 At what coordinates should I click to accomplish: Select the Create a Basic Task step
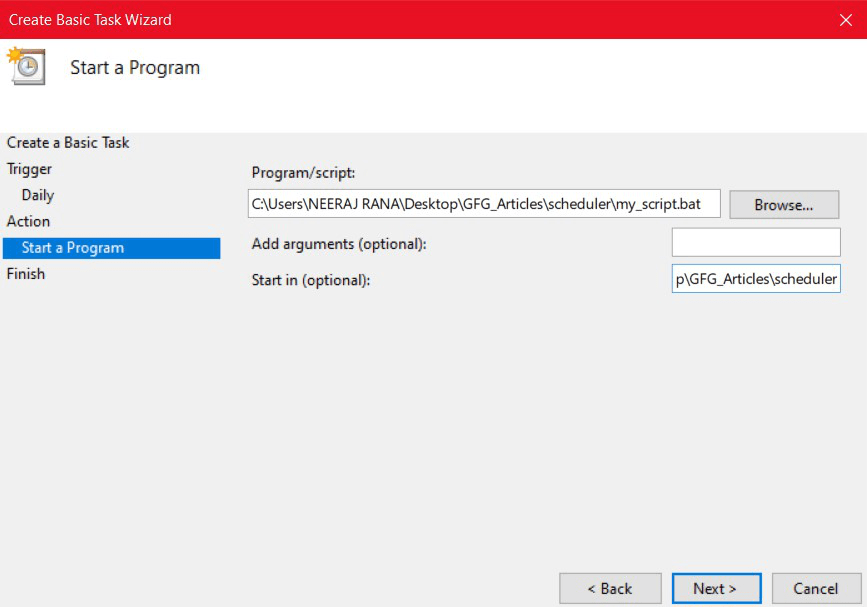(68, 143)
